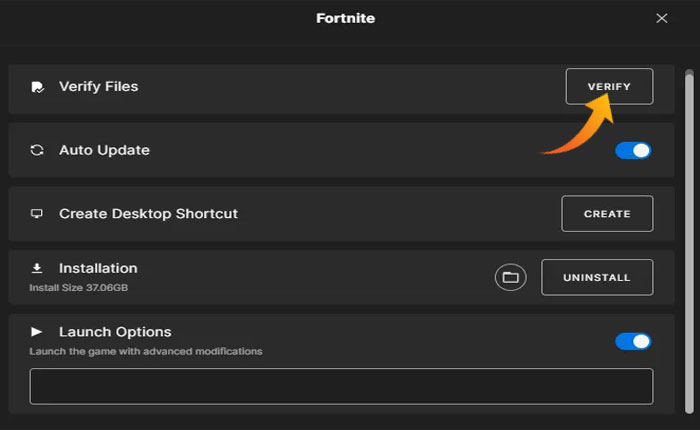Click the Create Desktop Shortcut monitor icon
This screenshot has height=430, width=700.
37,214
